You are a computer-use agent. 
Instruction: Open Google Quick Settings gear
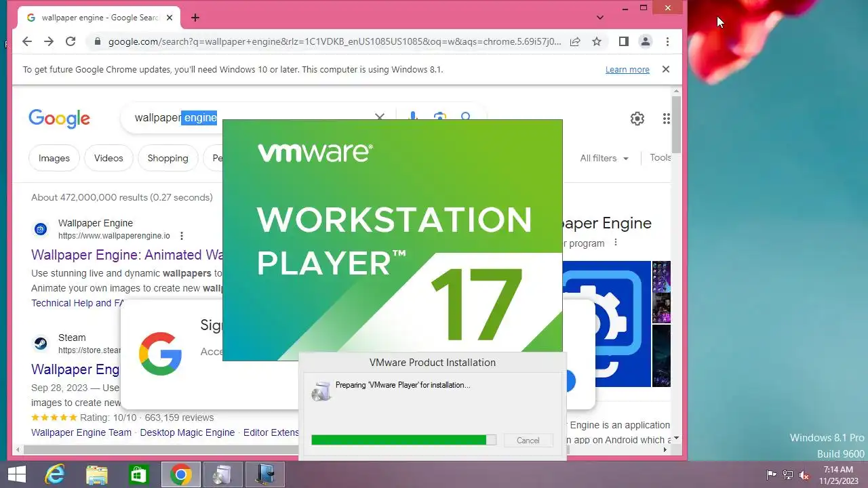coord(637,119)
